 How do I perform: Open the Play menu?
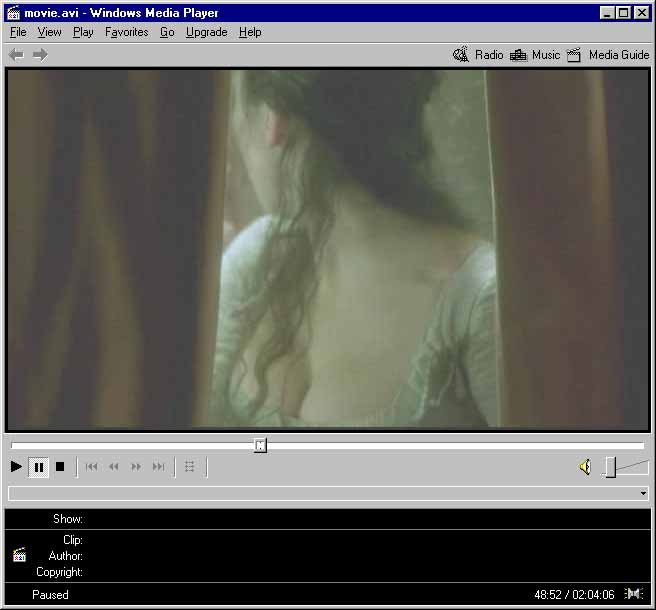click(x=83, y=32)
